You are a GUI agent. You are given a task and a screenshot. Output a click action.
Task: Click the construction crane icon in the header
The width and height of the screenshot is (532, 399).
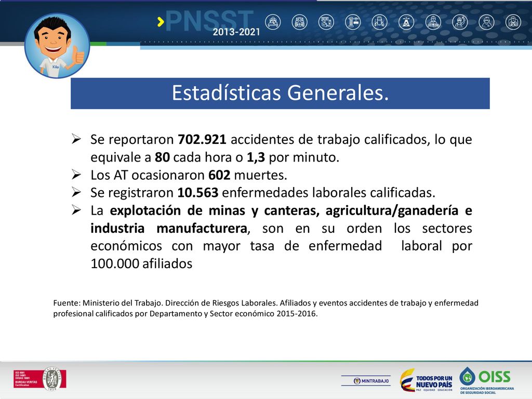pyautogui.click(x=353, y=22)
